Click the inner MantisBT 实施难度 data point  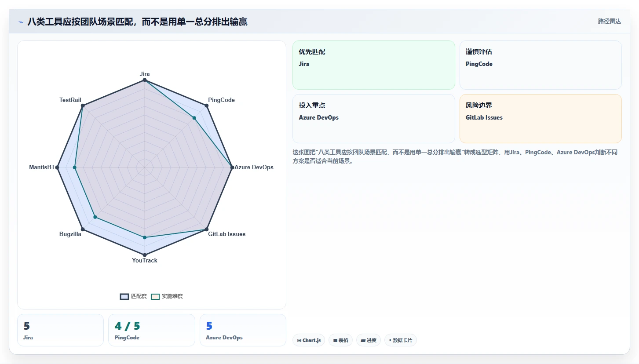[75, 167]
